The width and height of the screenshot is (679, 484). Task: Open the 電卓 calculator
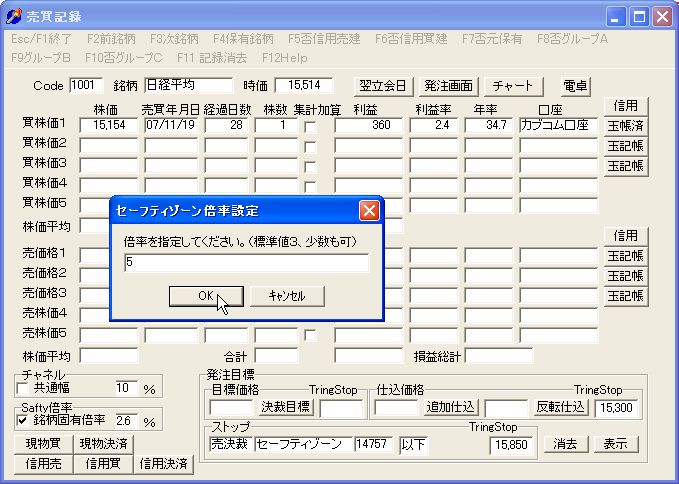click(575, 86)
